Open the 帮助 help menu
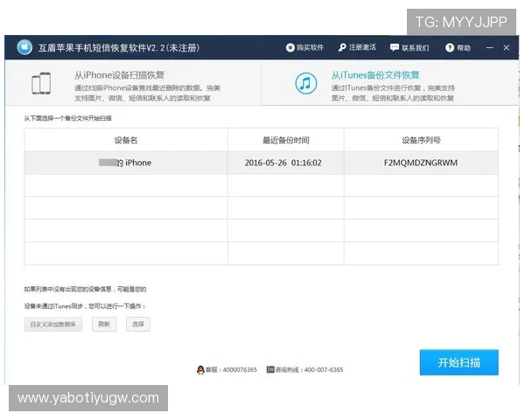Viewport: 525px width, 420px height. [x=458, y=47]
